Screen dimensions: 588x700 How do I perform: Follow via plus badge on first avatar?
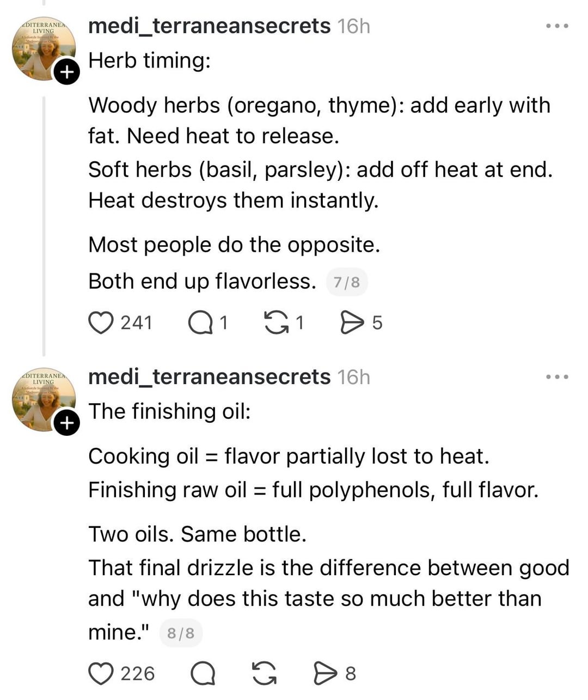pos(66,72)
